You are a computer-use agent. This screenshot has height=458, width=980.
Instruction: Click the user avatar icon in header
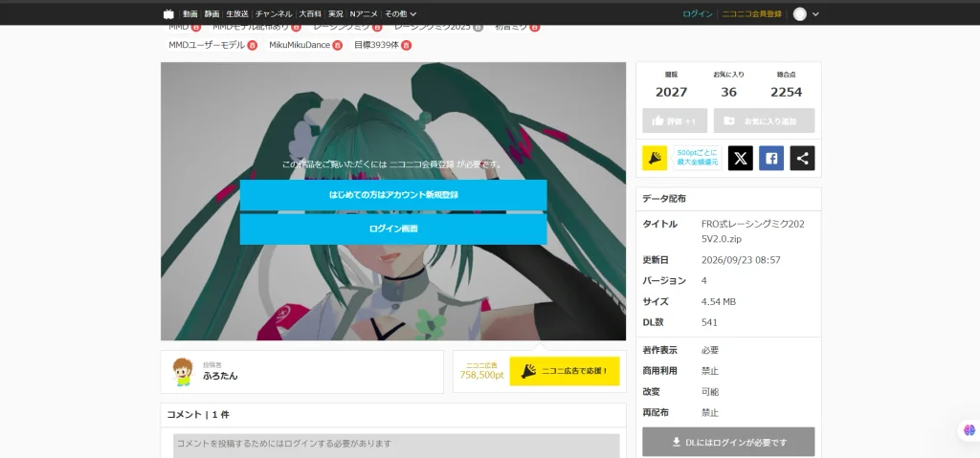click(x=799, y=13)
